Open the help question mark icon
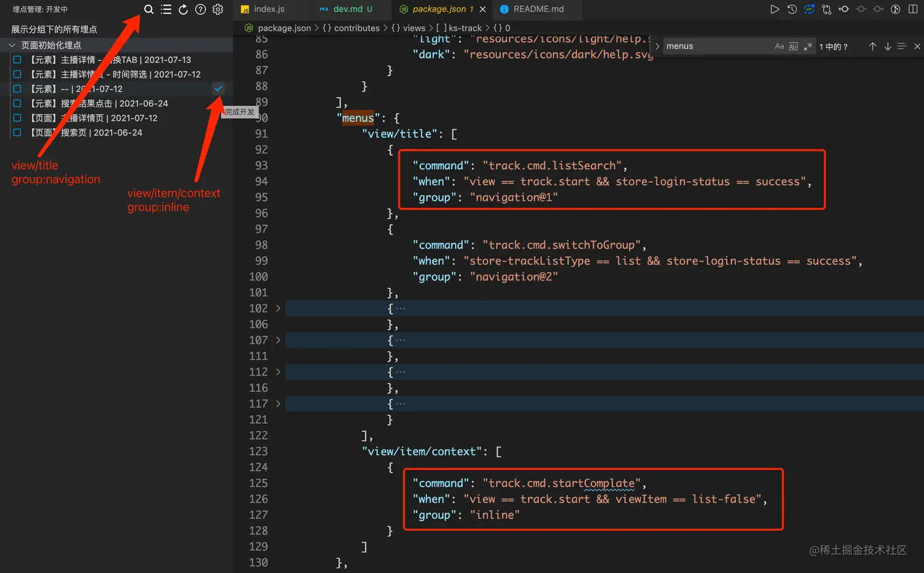The height and width of the screenshot is (573, 924). click(200, 9)
